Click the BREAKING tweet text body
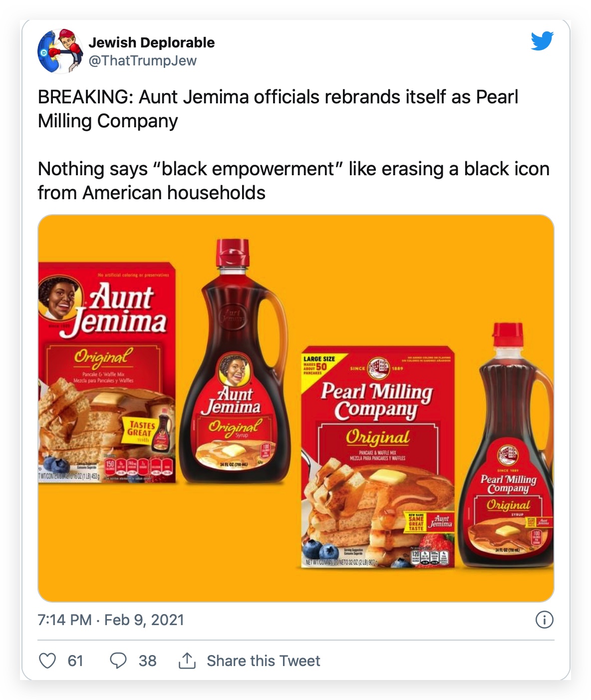Image resolution: width=591 pixels, height=700 pixels. coord(278,109)
